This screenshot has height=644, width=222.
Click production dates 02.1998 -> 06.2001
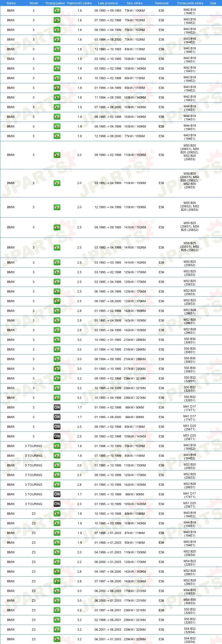click(108, 620)
